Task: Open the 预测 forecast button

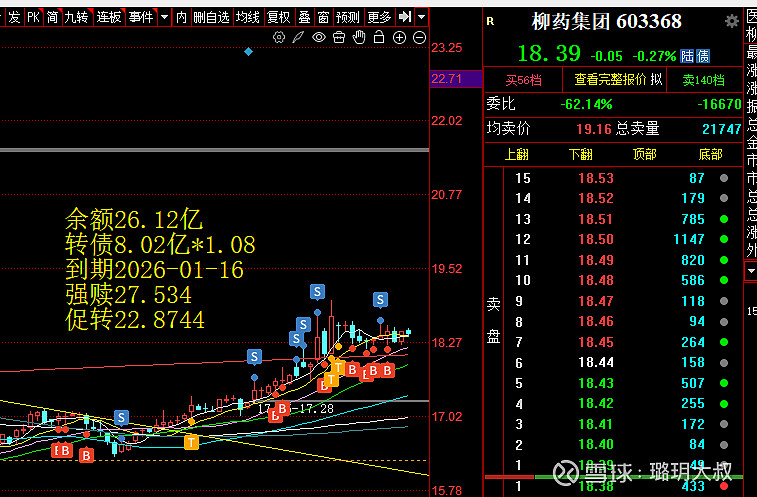Action: coord(348,17)
